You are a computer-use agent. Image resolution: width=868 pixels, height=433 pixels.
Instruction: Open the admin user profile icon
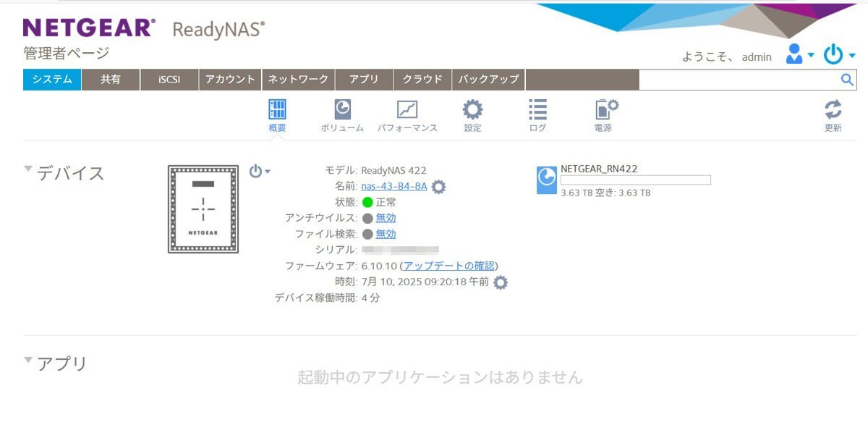[794, 54]
